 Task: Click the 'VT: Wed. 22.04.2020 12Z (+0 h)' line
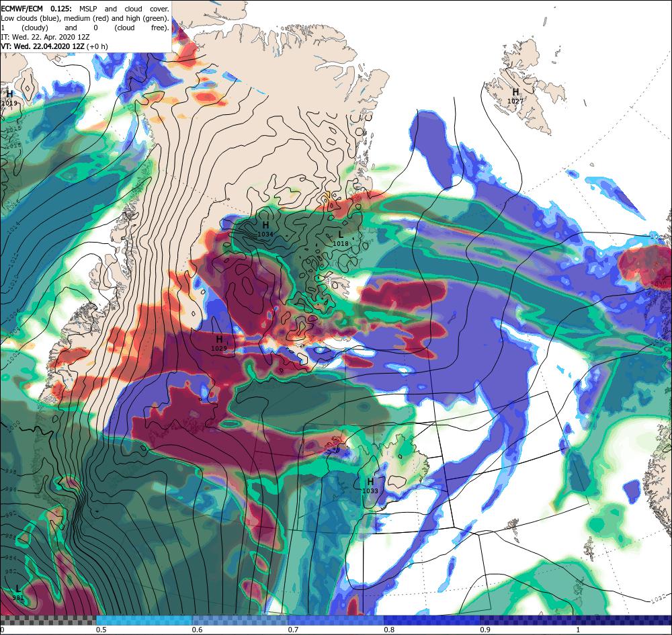tap(54, 46)
